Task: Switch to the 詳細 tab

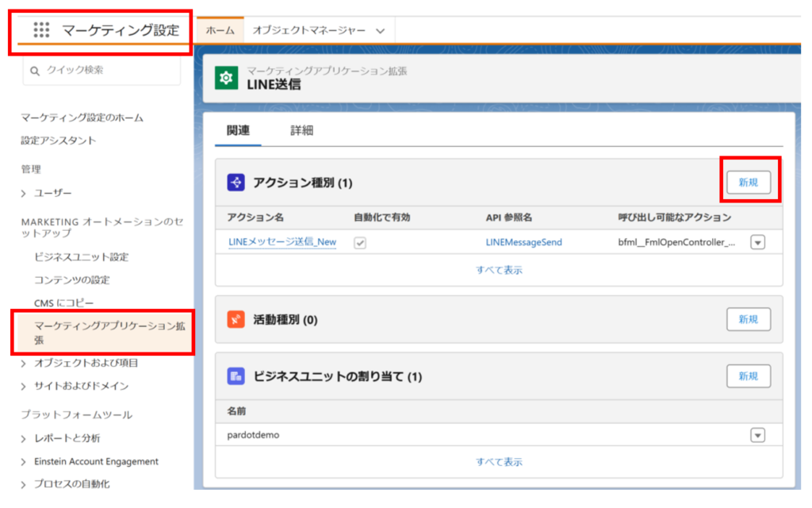Action: click(301, 130)
